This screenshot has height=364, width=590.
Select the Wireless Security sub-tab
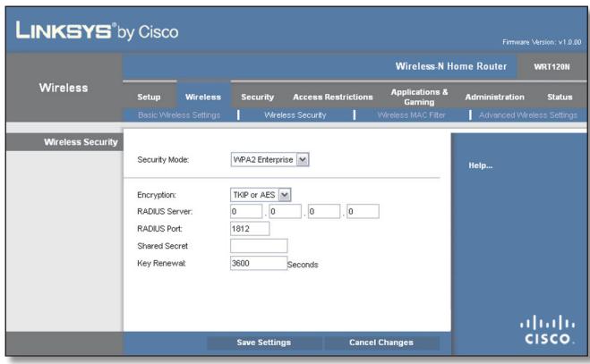click(x=295, y=115)
